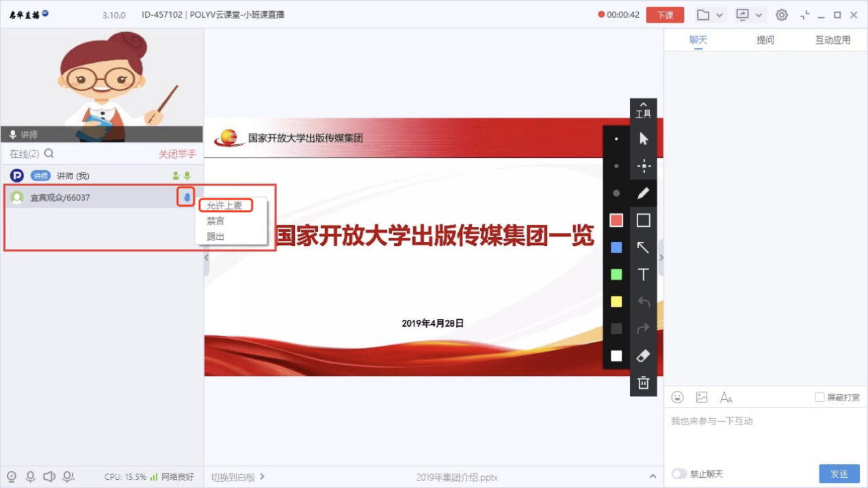Click the lecturer's green person icon
Screen dimensions: 868x488
[176, 176]
